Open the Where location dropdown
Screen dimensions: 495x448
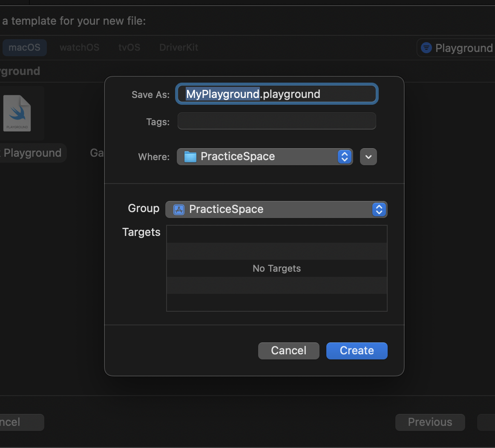click(265, 156)
